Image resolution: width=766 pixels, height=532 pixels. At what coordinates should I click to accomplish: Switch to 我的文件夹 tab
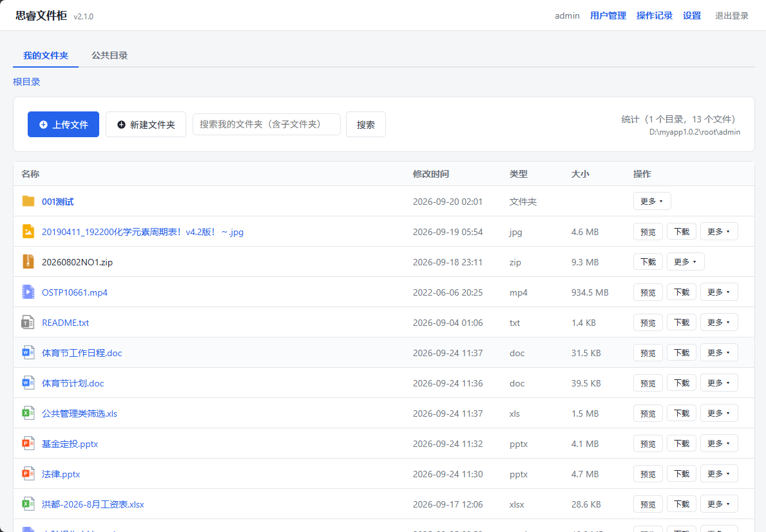[x=46, y=55]
